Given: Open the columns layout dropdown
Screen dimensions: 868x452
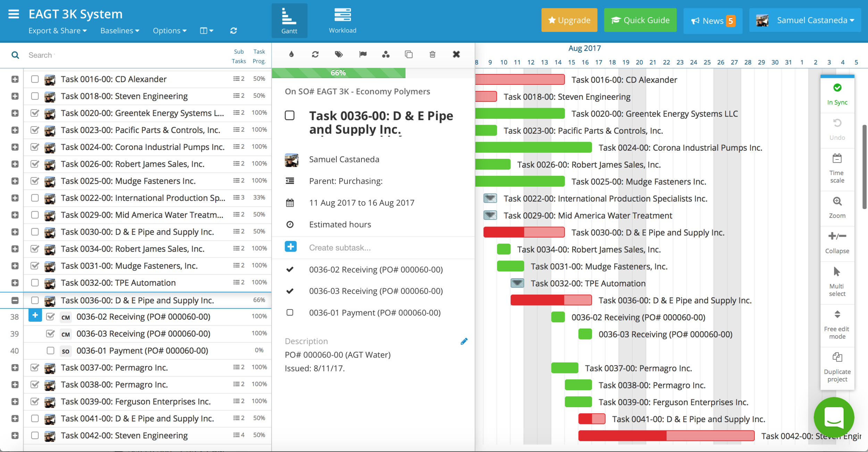Looking at the screenshot, I should pos(207,31).
